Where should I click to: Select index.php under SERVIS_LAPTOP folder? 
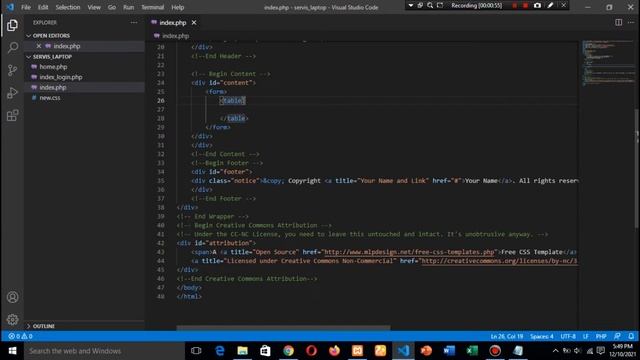53,87
